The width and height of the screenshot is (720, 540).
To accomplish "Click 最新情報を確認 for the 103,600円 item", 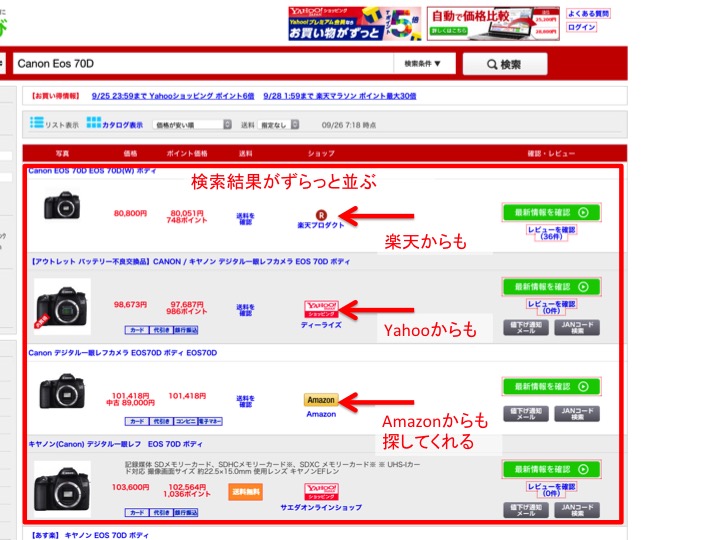I will click(x=551, y=469).
